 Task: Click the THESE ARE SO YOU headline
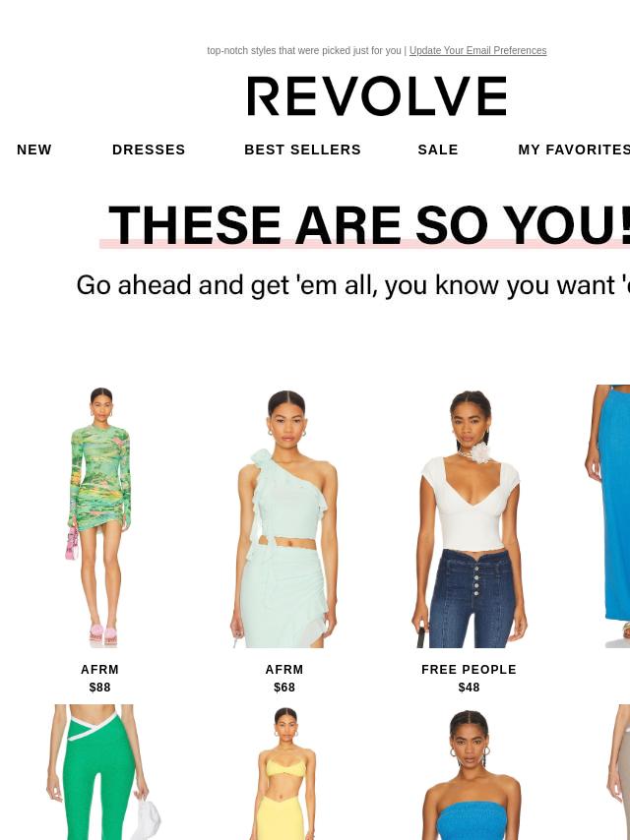(369, 225)
